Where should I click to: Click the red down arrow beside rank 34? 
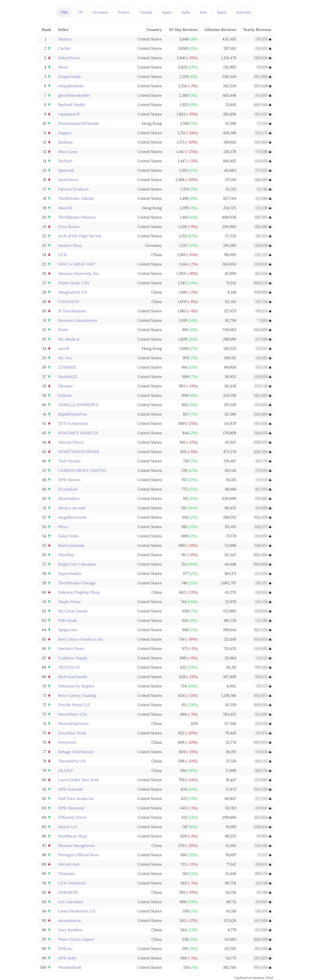49,348
